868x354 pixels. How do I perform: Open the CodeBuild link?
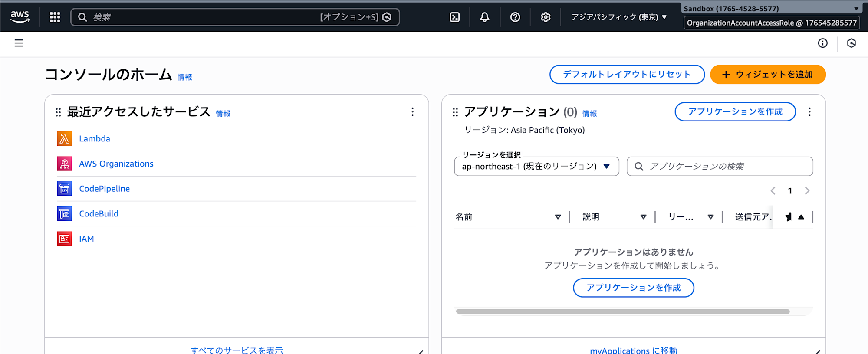click(x=99, y=213)
